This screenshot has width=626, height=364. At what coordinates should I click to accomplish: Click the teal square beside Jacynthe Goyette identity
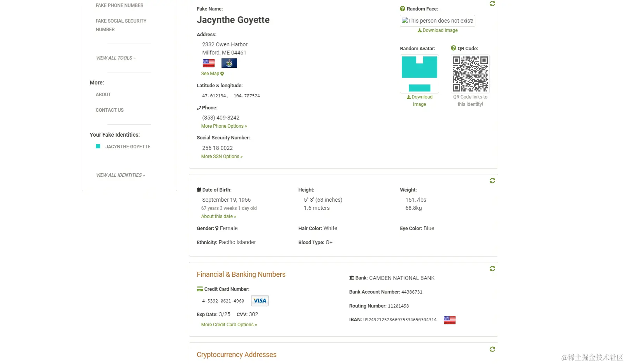[x=98, y=146]
